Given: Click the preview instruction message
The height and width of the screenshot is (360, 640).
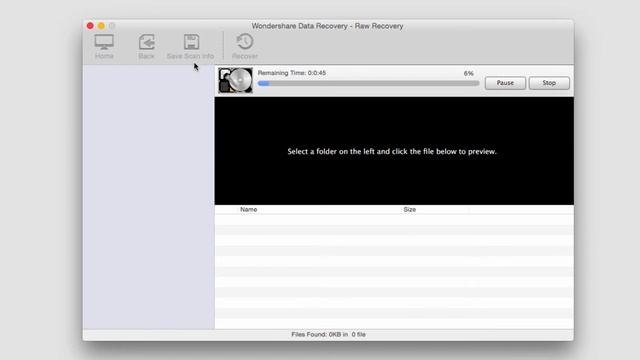Looking at the screenshot, I should pyautogui.click(x=392, y=151).
